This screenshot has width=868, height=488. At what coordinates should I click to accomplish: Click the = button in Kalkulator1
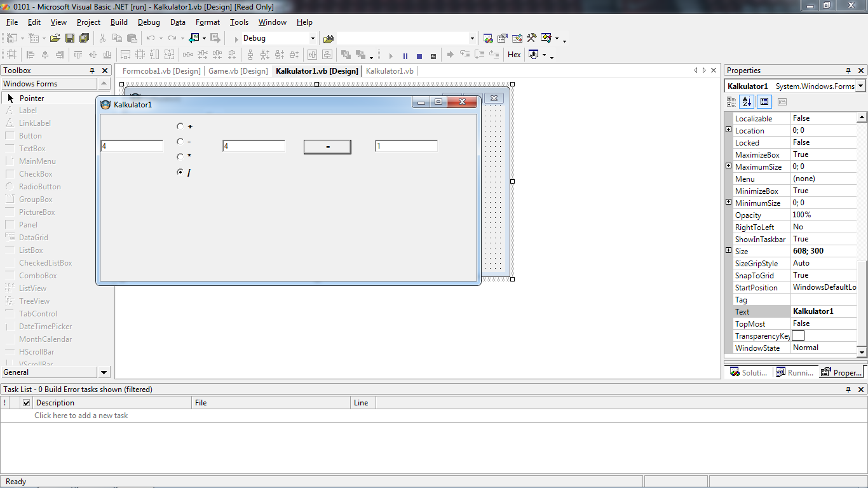(x=327, y=147)
